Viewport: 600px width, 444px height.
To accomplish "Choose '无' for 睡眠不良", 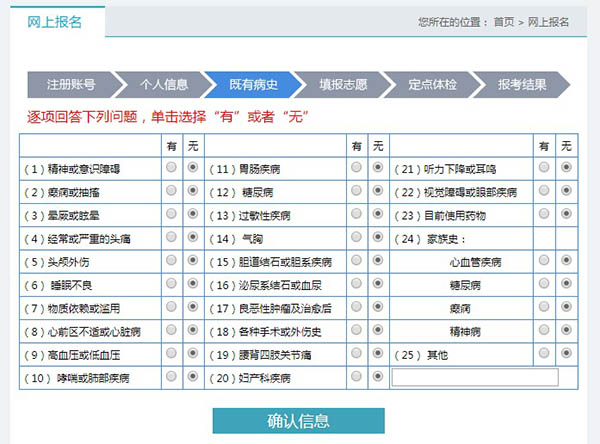I will 193,284.
